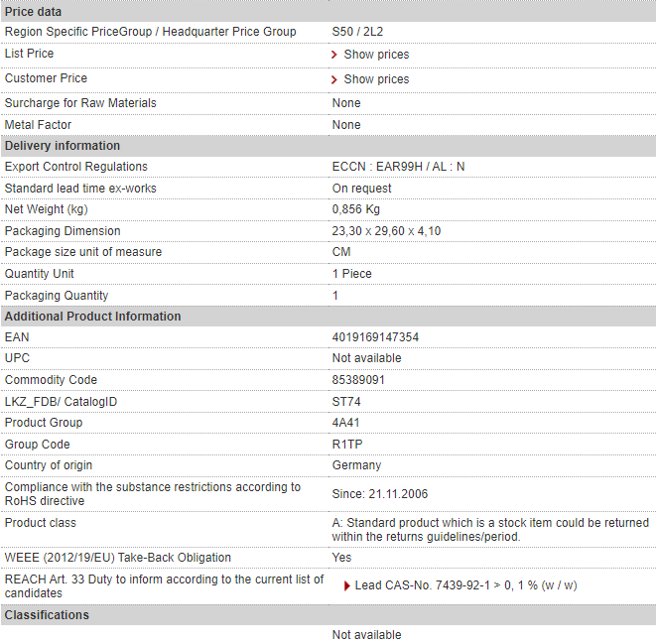Screen dimensions: 658x644
Task: Open the Lead CAS-No. 7439-92-1 link
Action: pyautogui.click(x=465, y=585)
